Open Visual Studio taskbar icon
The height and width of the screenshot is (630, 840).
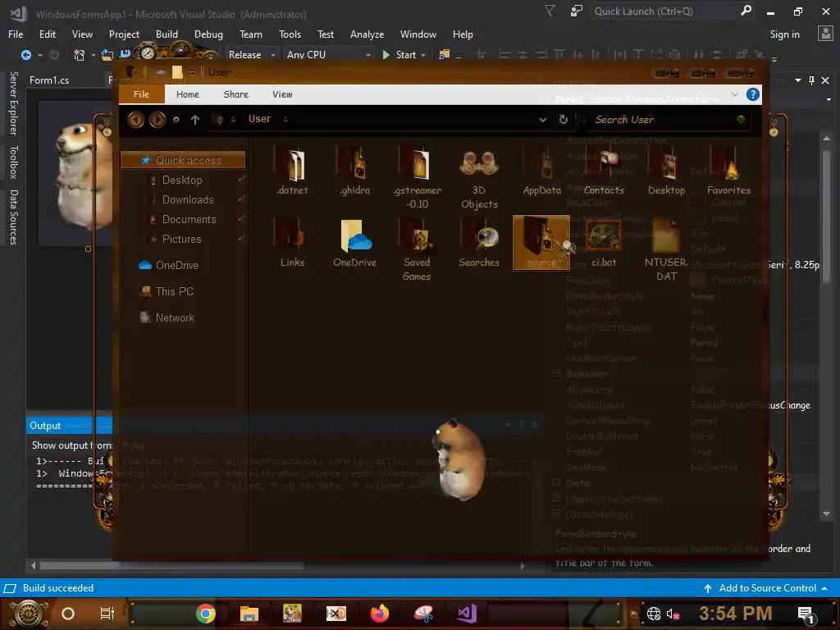[x=467, y=614]
